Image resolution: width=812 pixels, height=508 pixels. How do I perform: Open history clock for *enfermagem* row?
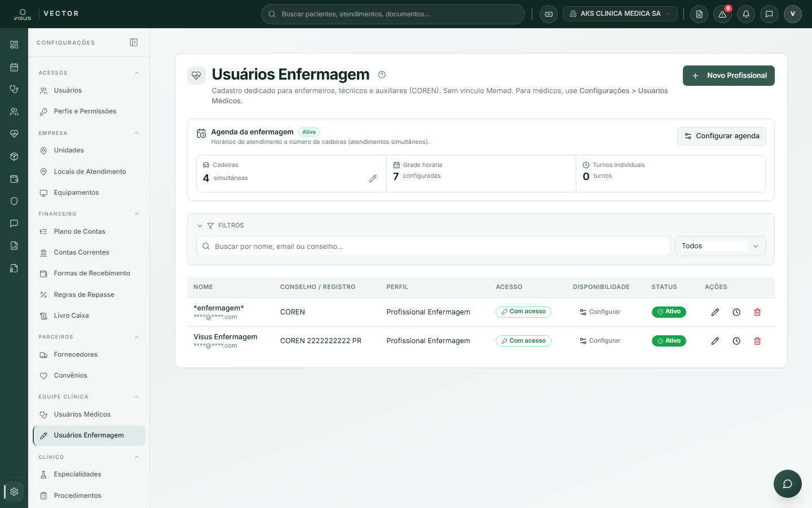736,312
